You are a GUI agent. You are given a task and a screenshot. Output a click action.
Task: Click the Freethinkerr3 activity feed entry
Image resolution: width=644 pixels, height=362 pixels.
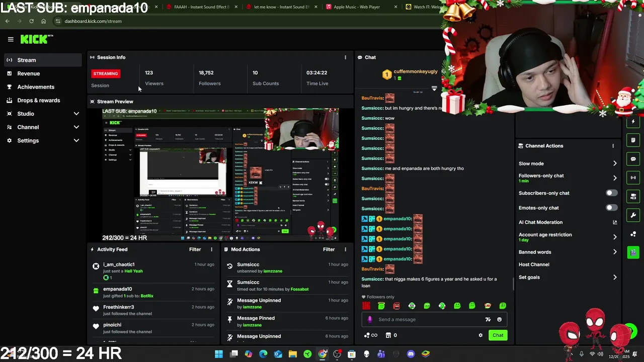tap(154, 310)
